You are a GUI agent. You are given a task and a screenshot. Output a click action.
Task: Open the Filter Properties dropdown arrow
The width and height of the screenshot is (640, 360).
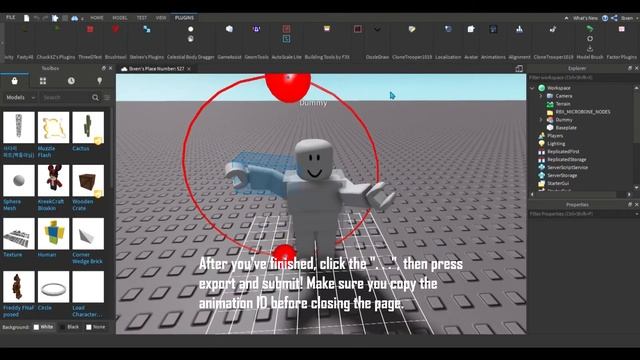tap(636, 213)
